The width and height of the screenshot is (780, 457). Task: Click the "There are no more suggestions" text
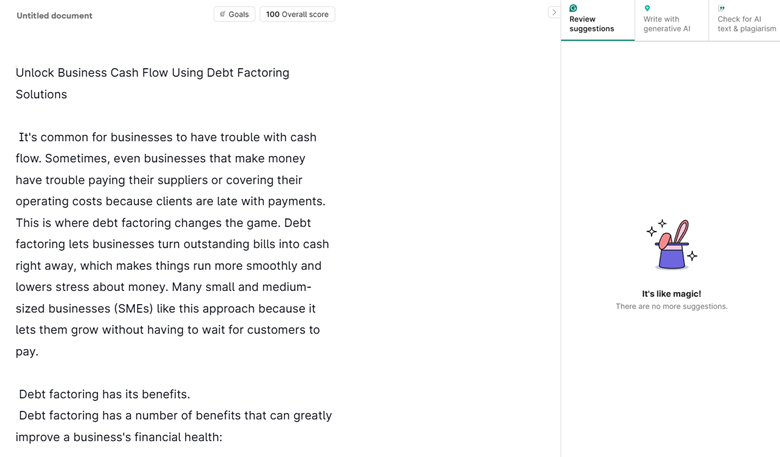(x=671, y=306)
